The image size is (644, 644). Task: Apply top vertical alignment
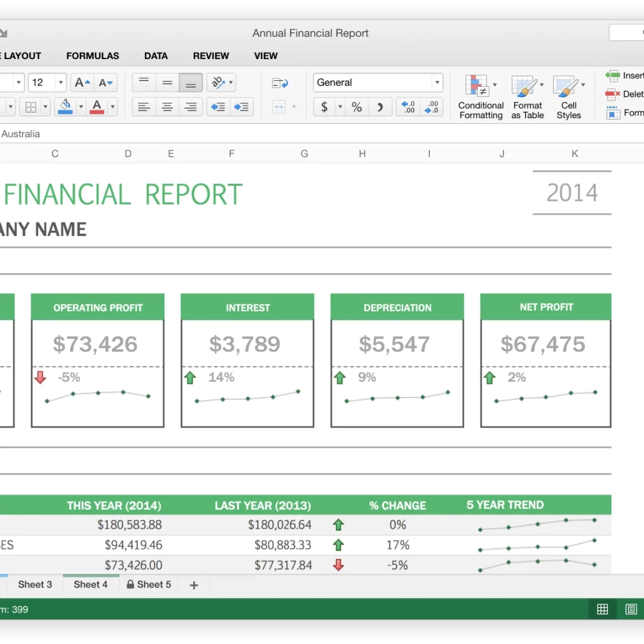click(x=144, y=83)
